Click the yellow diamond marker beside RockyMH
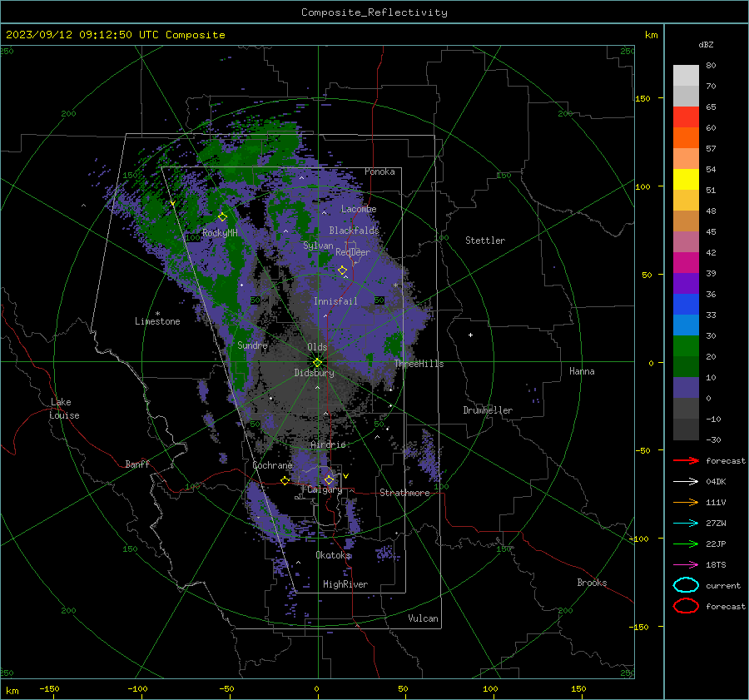Viewport: 749px width, 700px height. tap(222, 217)
